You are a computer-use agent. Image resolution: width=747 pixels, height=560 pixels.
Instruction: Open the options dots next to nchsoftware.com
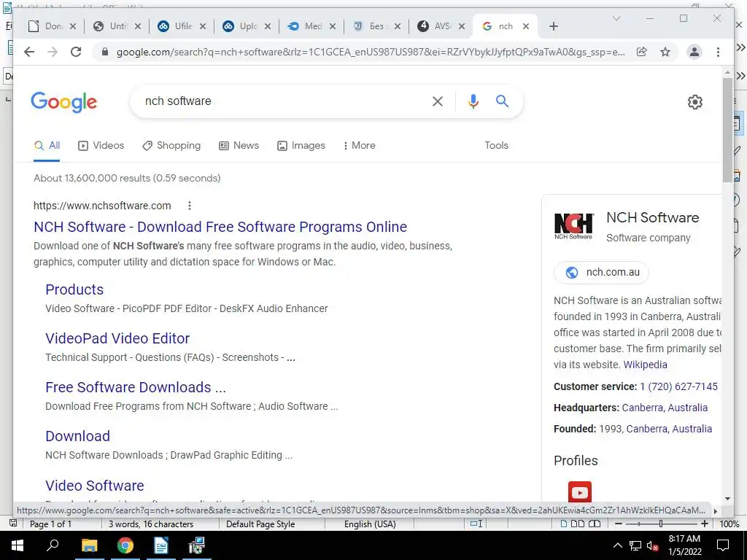[x=190, y=206]
